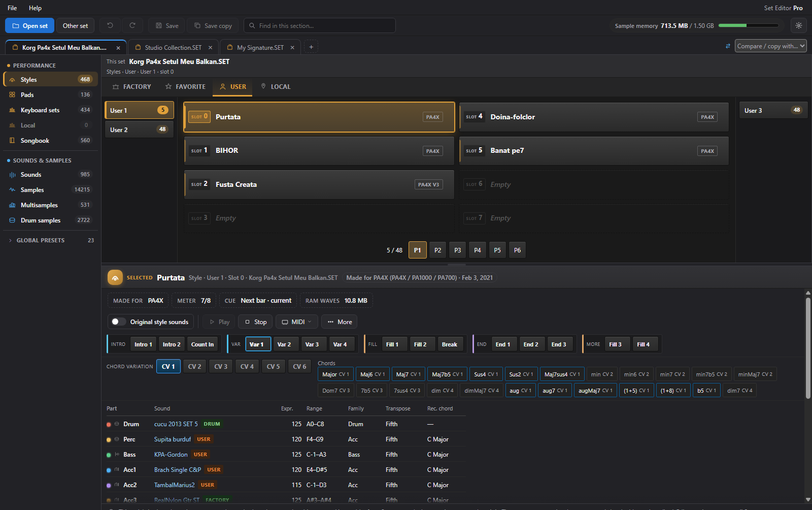Viewport: 812px width, 510px height.
Task: Go to page P3
Action: tap(458, 250)
